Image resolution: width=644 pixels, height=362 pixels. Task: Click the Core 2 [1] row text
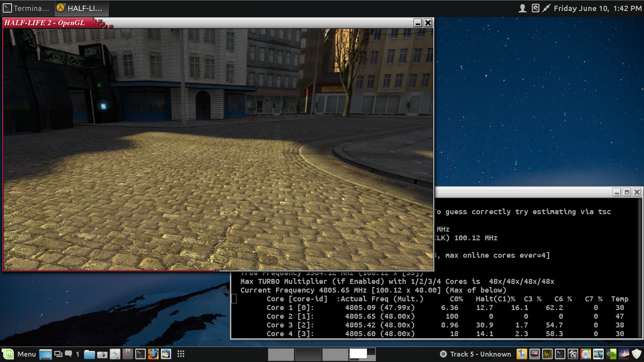(445, 316)
